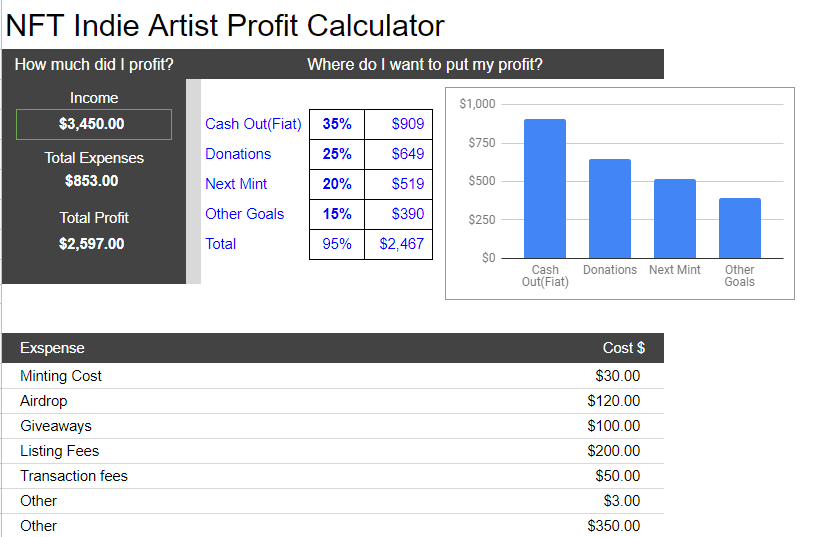This screenshot has height=537, width=836.
Task: Click the Listing Fees $200.00 cell
Action: tap(613, 451)
